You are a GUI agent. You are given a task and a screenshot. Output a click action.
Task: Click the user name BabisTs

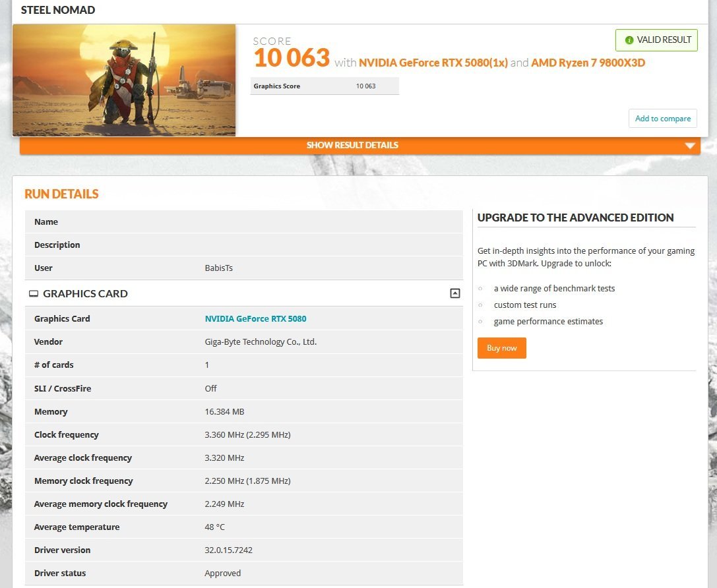coord(218,268)
